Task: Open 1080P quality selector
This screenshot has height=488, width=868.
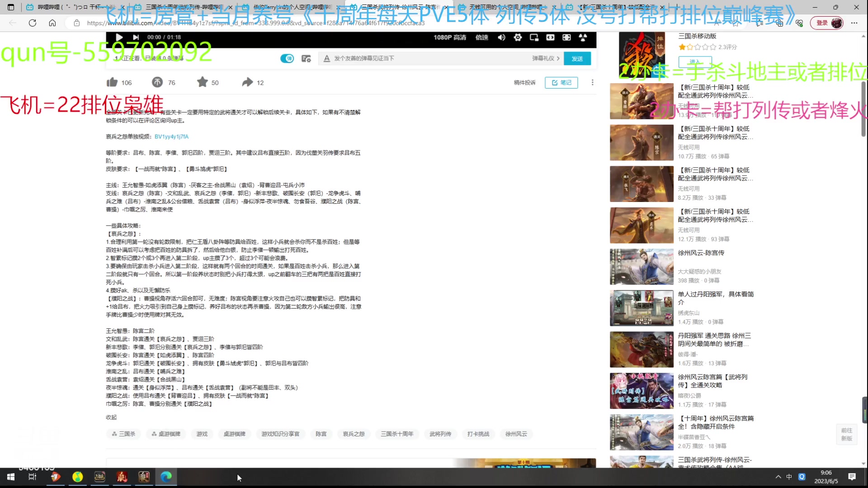Action: tap(449, 38)
